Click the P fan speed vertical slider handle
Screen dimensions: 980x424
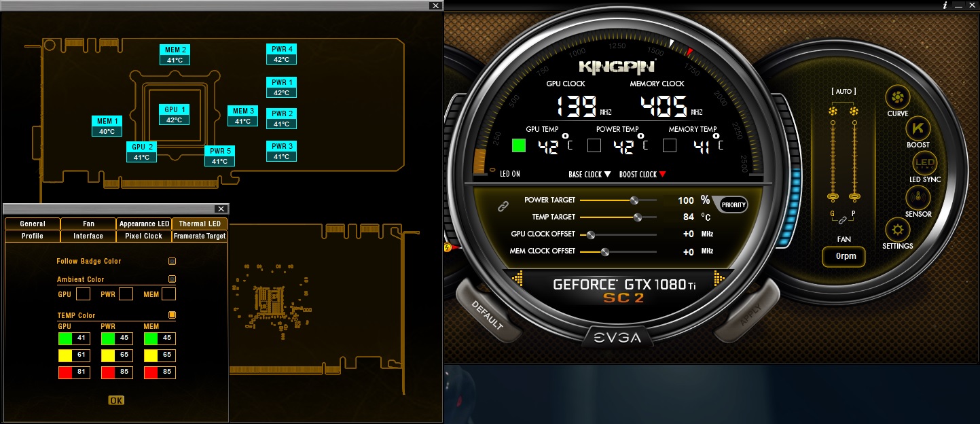854,197
